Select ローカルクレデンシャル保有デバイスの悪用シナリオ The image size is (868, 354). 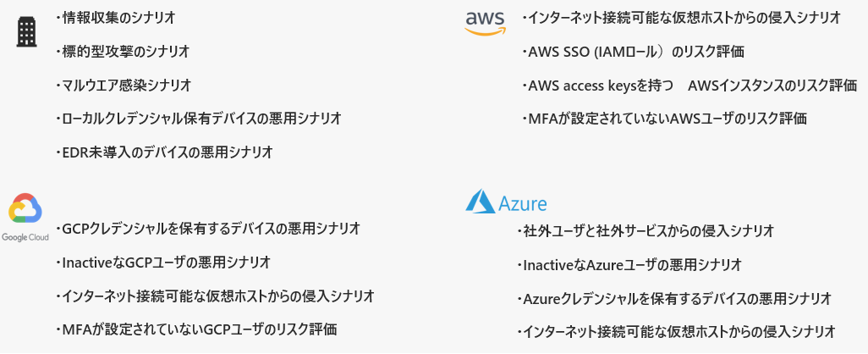201,119
